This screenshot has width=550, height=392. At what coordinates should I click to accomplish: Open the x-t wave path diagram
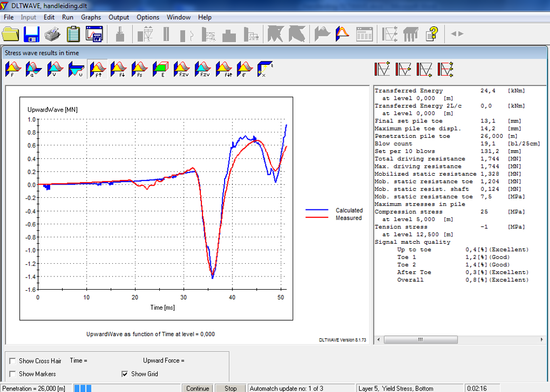tap(263, 69)
